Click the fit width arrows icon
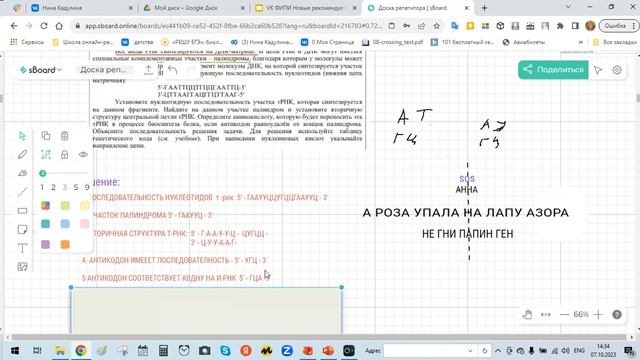640x360 pixels. click(x=546, y=314)
